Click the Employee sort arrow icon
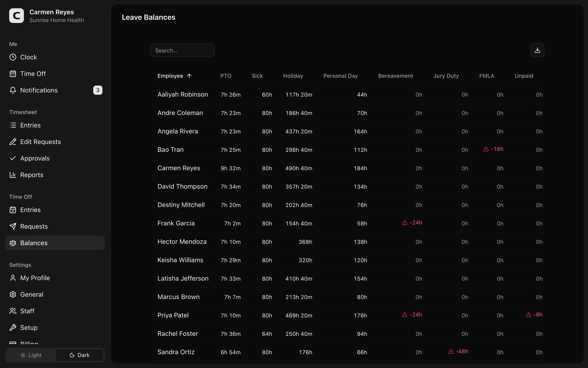The height and width of the screenshot is (368, 588). click(x=189, y=76)
